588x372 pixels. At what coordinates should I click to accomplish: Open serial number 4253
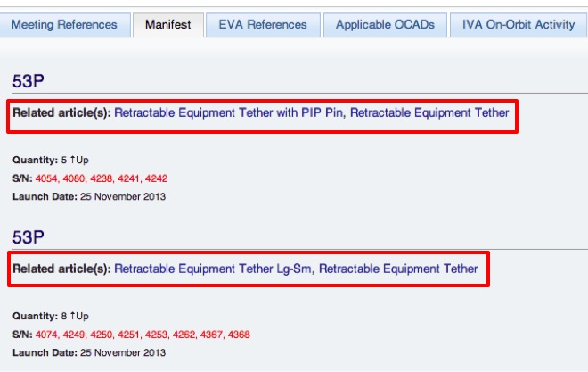click(156, 335)
